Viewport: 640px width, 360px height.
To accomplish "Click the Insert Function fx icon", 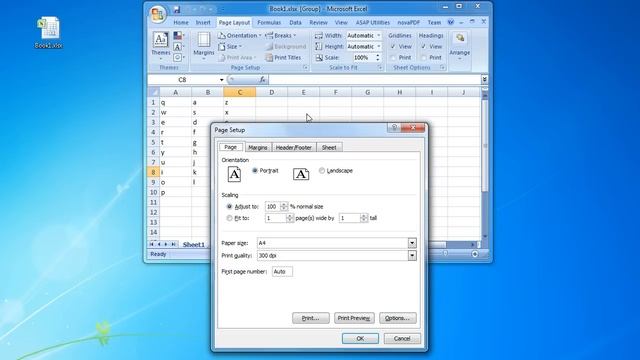I will click(x=262, y=80).
